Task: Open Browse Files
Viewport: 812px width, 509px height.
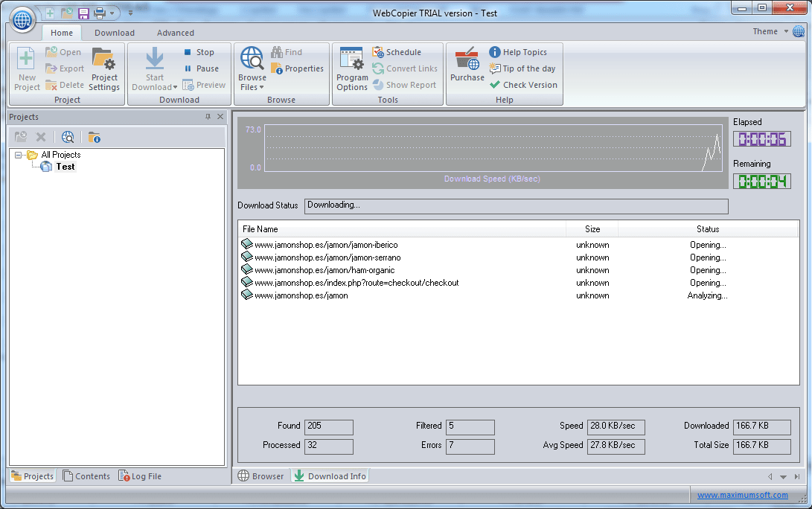Action: (252, 69)
